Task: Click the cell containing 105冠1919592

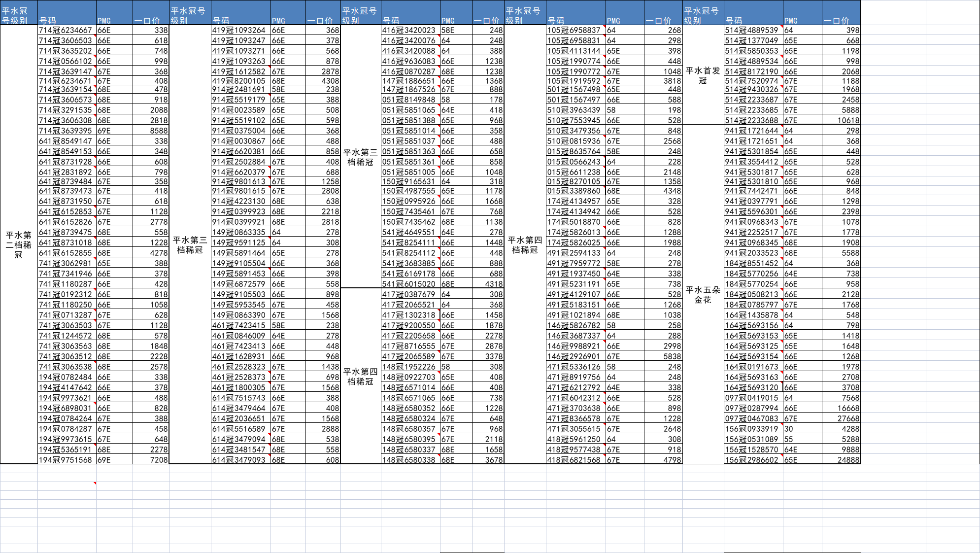Action: [575, 81]
